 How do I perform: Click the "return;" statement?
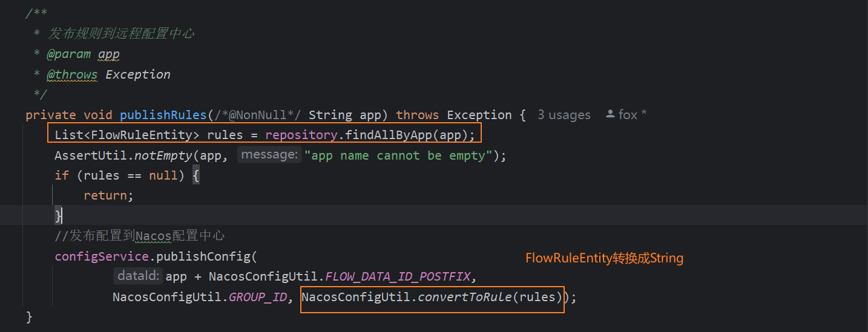pyautogui.click(x=108, y=195)
